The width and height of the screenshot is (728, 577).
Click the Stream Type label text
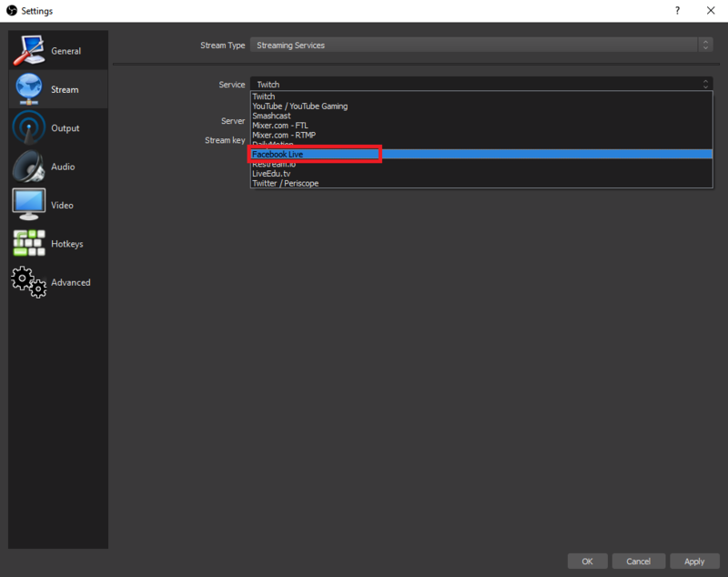pyautogui.click(x=222, y=46)
